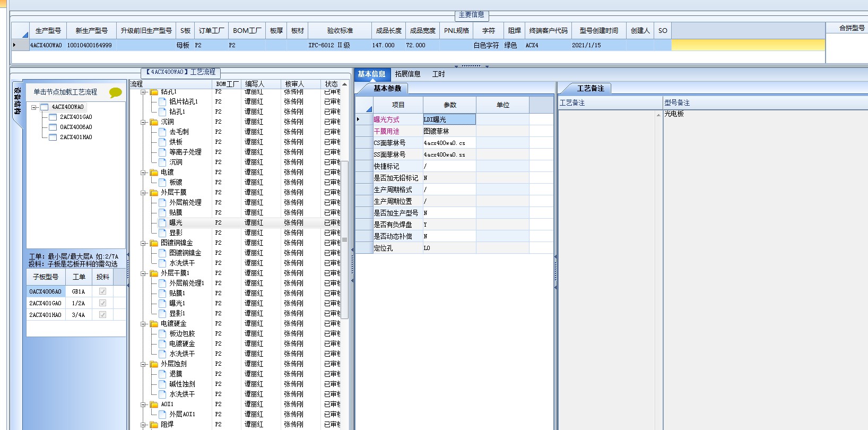Click the 状态 column header in process list

pos(331,84)
